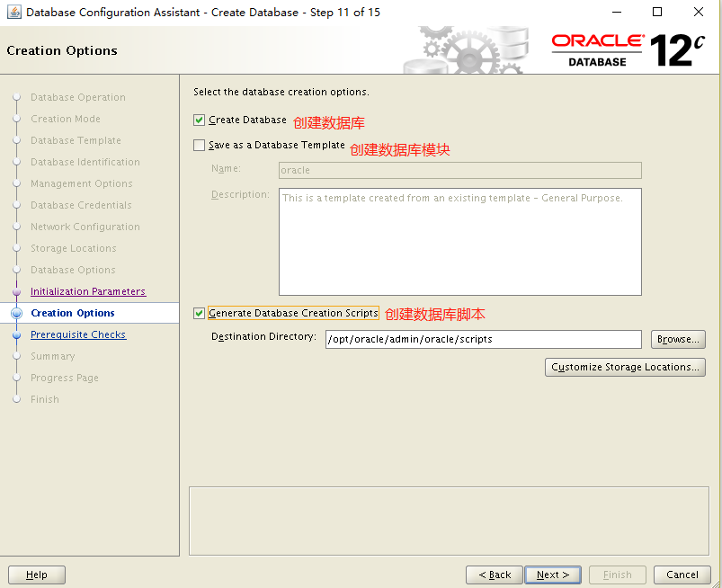This screenshot has height=588, width=722.
Task: Open the Help button
Action: point(37,575)
